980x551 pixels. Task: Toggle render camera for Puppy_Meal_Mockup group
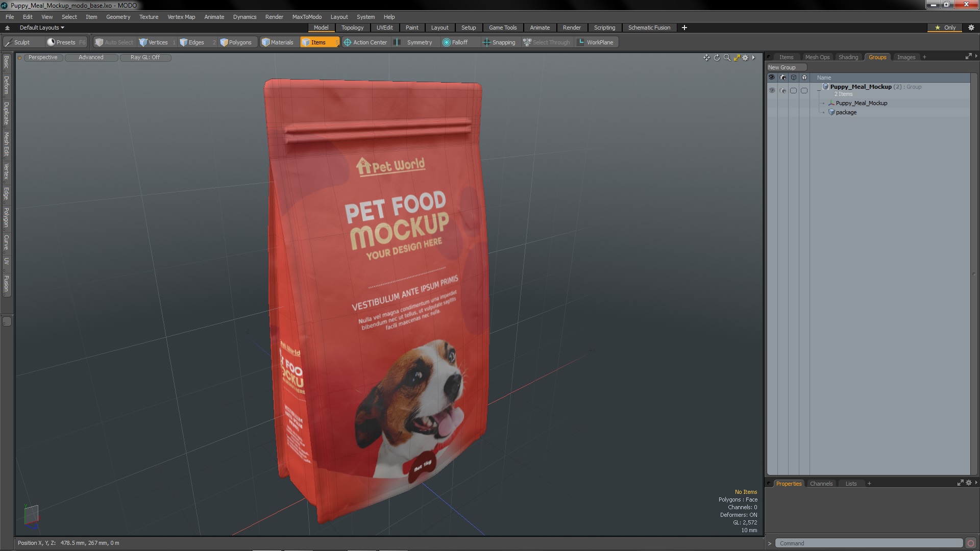[783, 90]
